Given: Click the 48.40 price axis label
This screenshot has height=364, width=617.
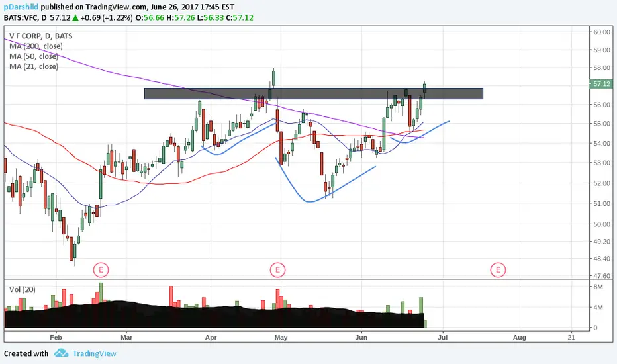Looking at the screenshot, I should click(602, 259).
